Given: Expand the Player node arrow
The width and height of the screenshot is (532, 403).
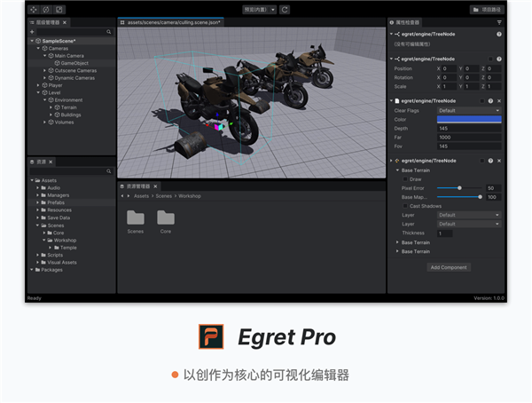Looking at the screenshot, I should [x=38, y=85].
